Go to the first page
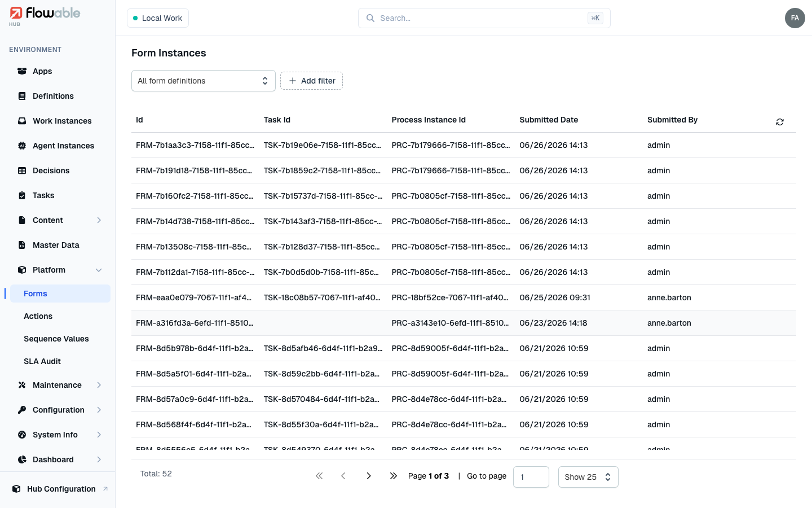This screenshot has height=508, width=812. (319, 476)
